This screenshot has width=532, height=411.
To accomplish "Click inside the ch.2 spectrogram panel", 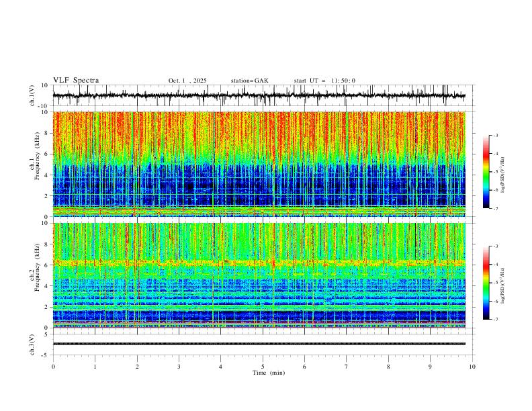I will pyautogui.click(x=259, y=275).
